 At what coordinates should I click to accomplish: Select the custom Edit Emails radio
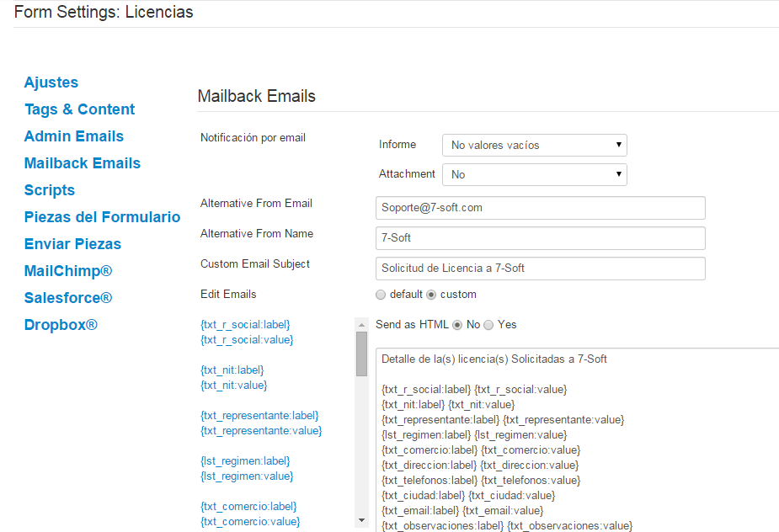click(431, 295)
